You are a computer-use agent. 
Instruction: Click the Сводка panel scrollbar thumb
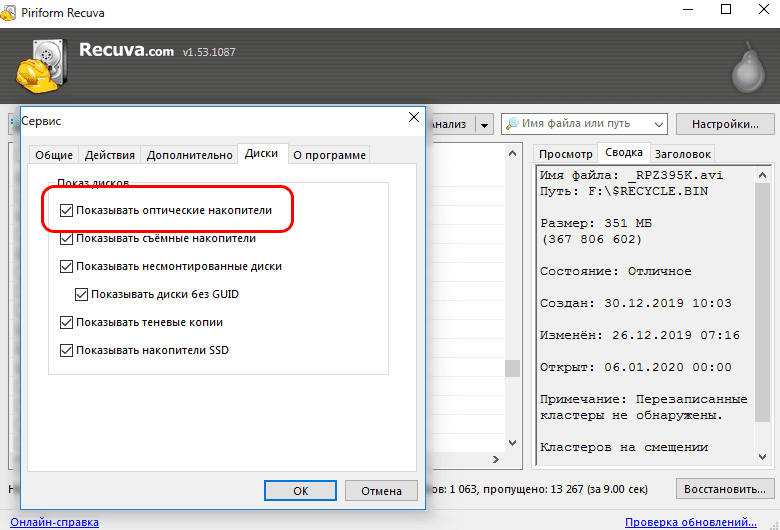click(762, 302)
